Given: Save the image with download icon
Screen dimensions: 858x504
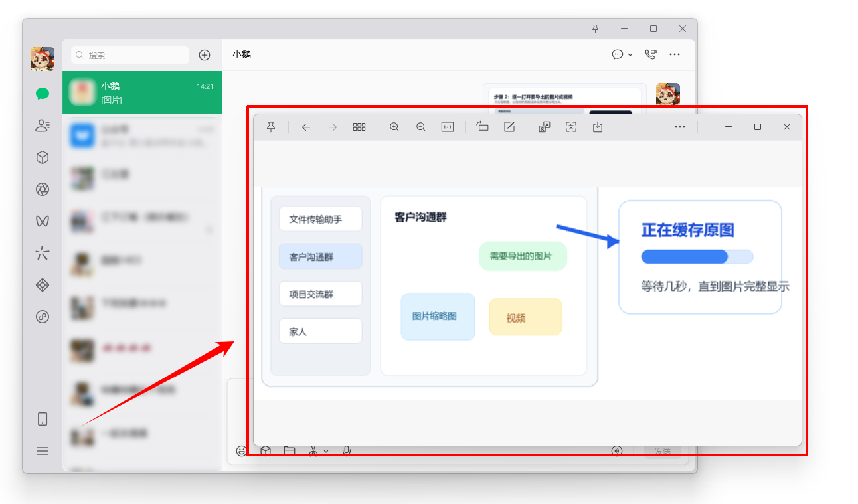Looking at the screenshot, I should 598,127.
